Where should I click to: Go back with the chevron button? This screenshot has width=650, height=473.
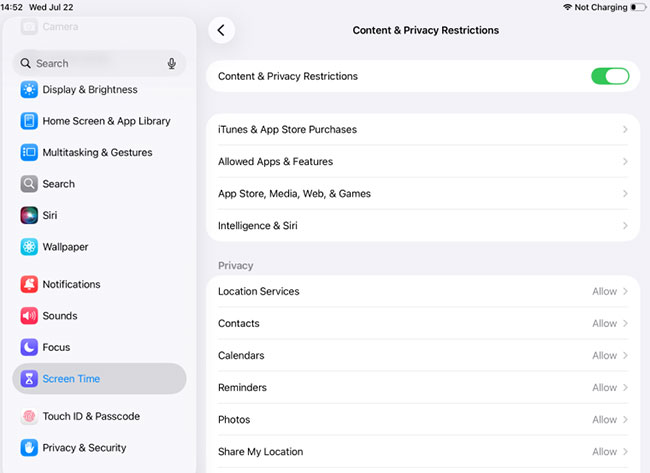pos(221,30)
